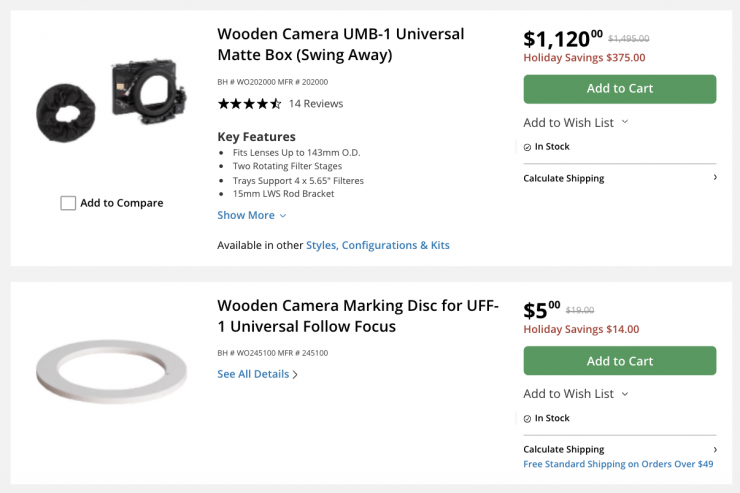The height and width of the screenshot is (493, 740).
Task: Click the In Stock checkmark icon for Marking Disc
Action: pos(527,419)
